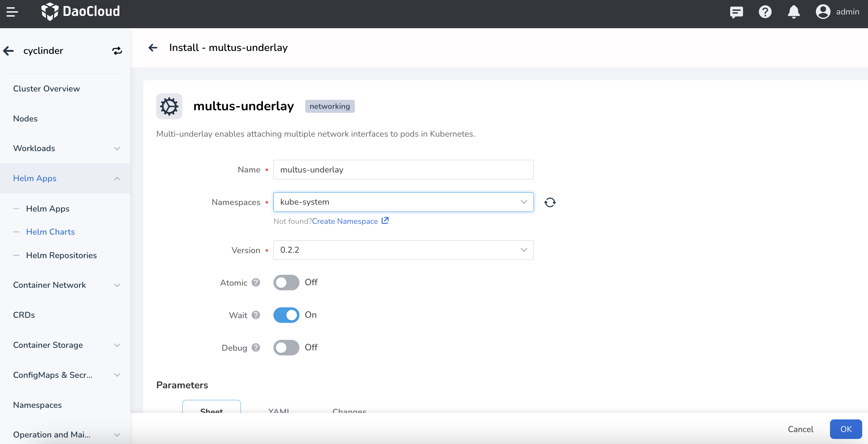The height and width of the screenshot is (444, 868).
Task: Click the external link icon after Create Namespace
Action: 385,221
